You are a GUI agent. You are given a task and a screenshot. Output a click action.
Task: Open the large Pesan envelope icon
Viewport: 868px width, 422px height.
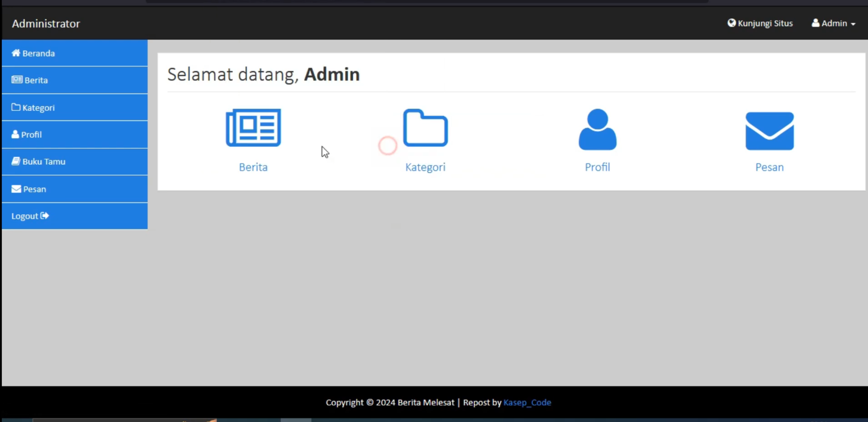770,131
